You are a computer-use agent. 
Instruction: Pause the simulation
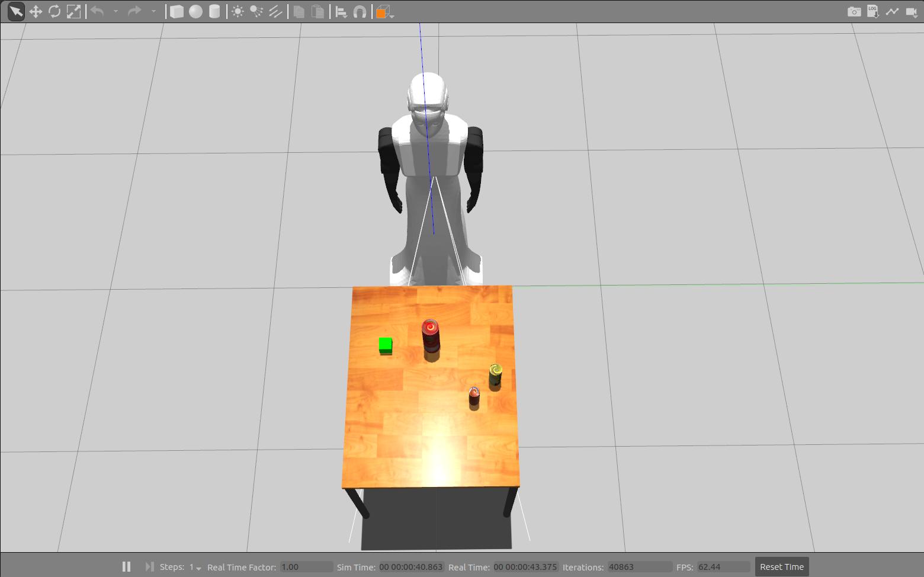click(x=126, y=566)
